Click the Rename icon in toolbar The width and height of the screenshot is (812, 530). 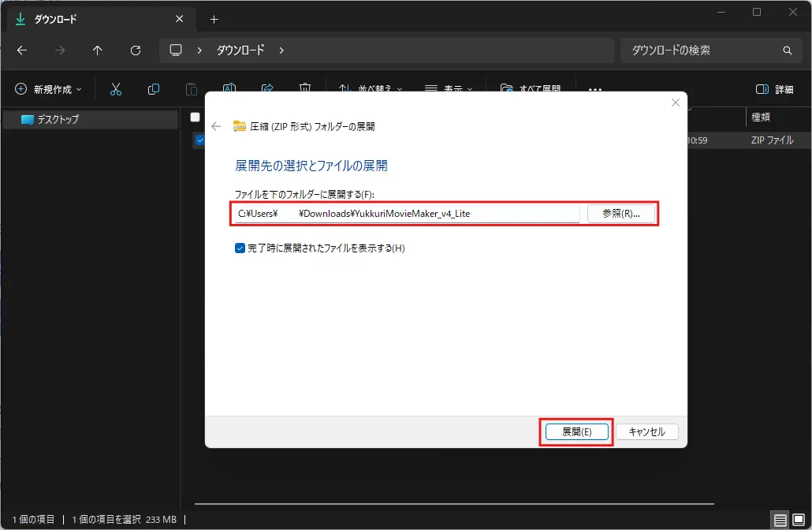(229, 87)
